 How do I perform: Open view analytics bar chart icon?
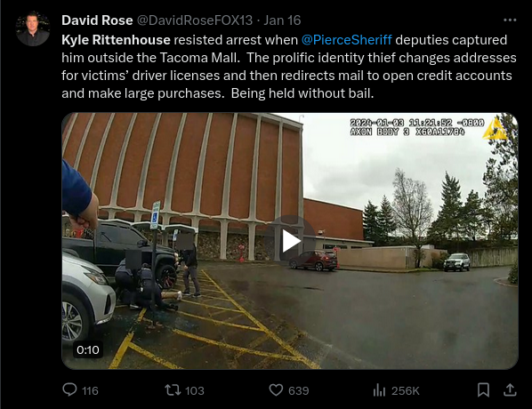pos(379,390)
